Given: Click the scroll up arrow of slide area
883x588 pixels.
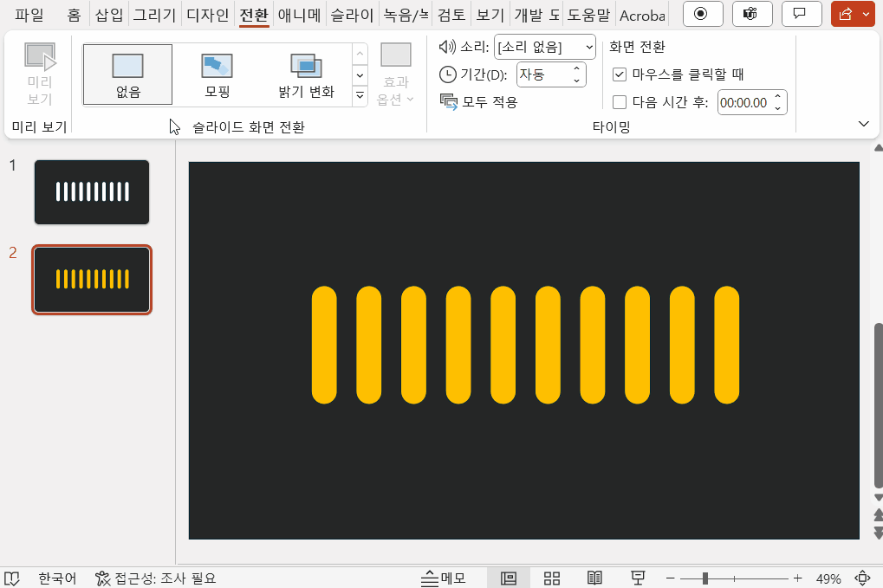Looking at the screenshot, I should point(878,148).
